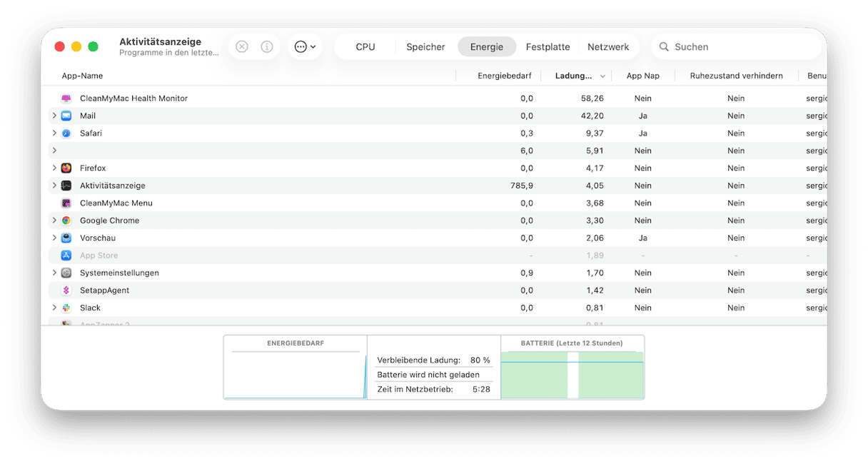Click the Google Chrome icon

[x=66, y=221]
